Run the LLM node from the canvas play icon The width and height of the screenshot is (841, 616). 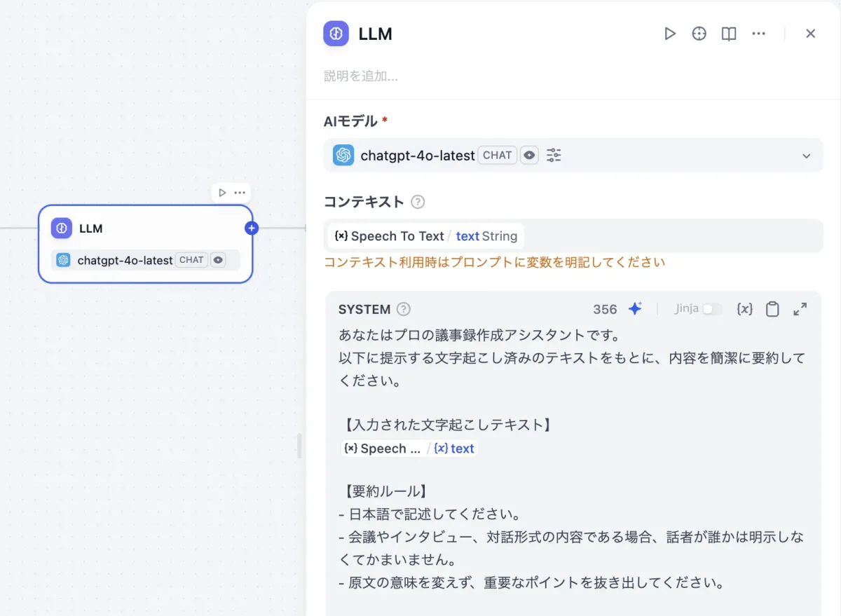(x=222, y=193)
